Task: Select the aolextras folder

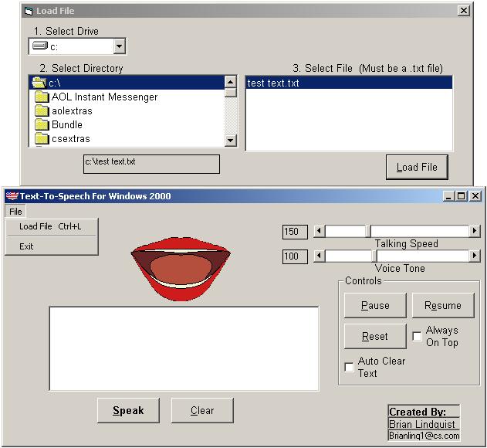Action: 72,111
